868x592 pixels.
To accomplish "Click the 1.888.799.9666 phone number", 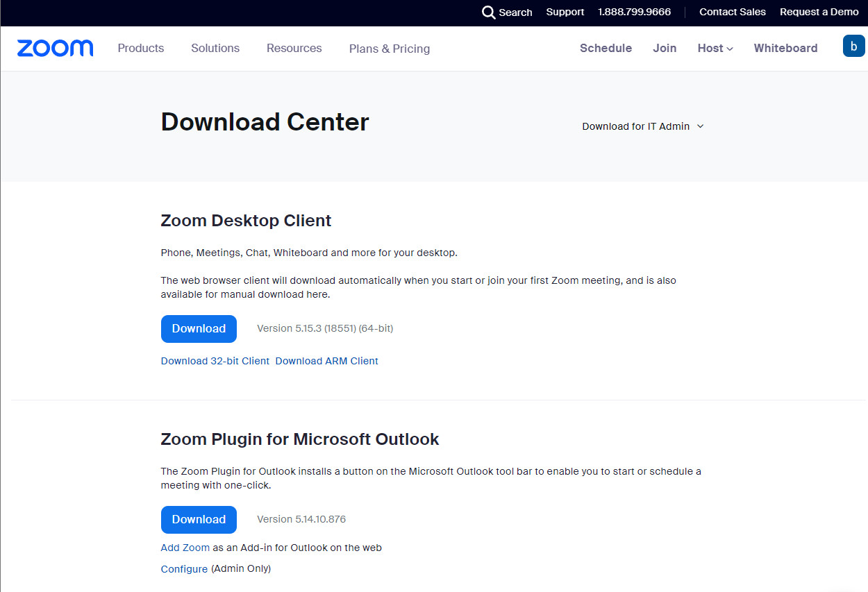I will (635, 12).
